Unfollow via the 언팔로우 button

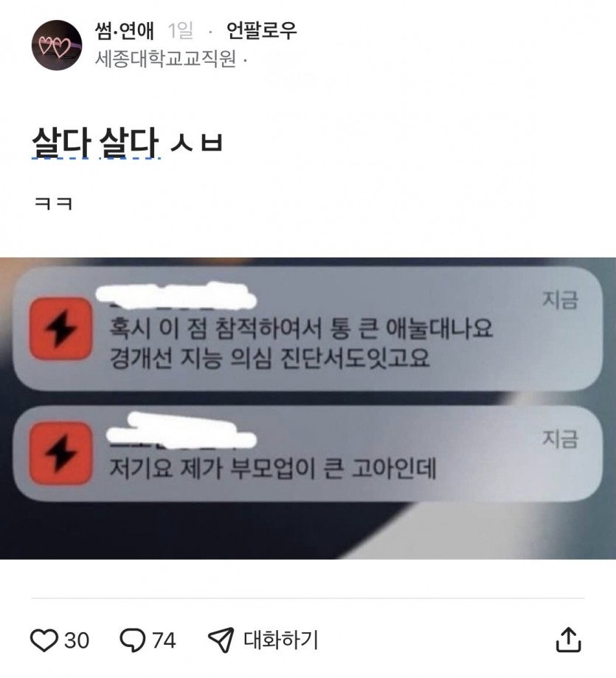[x=262, y=31]
